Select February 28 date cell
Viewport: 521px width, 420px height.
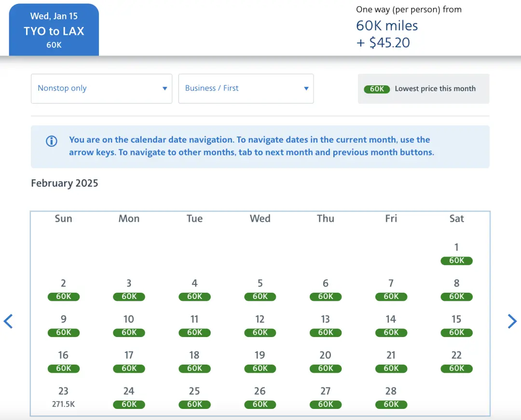(391, 397)
